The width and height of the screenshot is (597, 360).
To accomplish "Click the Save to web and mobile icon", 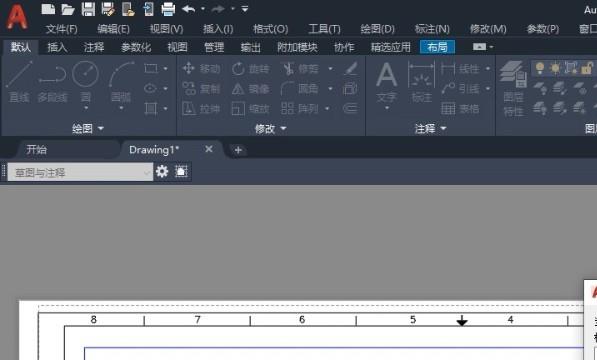I will tap(148, 9).
